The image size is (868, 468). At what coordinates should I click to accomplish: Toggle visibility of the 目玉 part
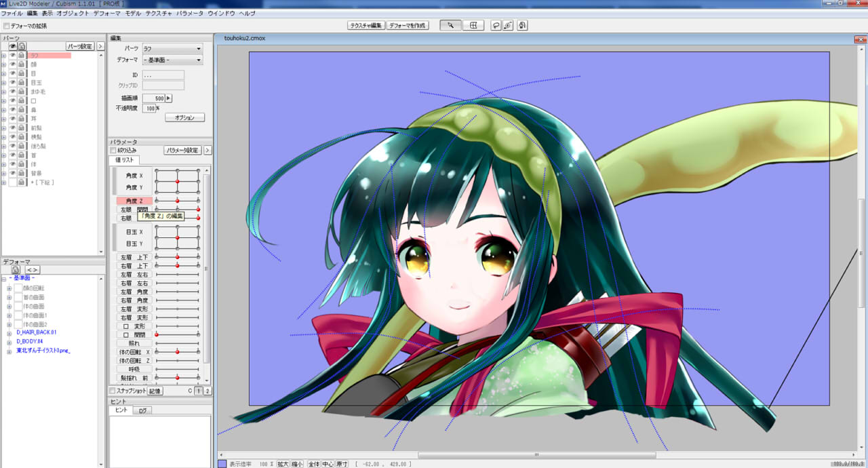click(x=12, y=83)
